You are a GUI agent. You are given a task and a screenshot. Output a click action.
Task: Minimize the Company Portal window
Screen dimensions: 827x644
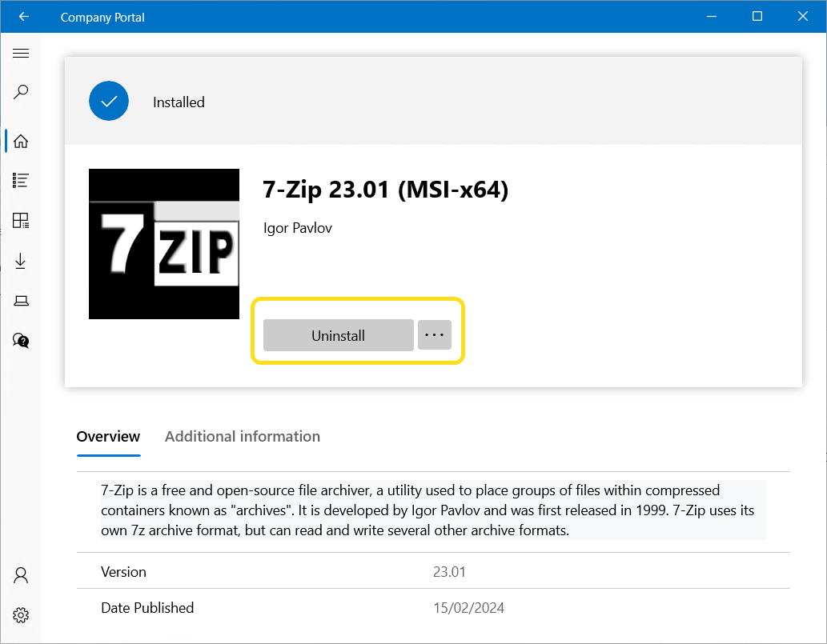point(712,16)
